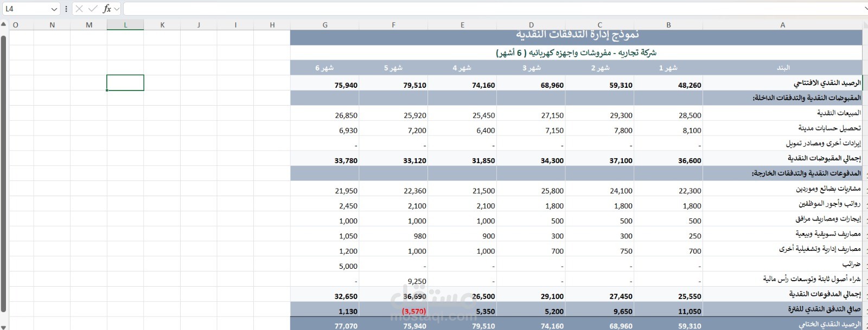This screenshot has height=330, width=868.
Task: Click inside the formula bar input area
Action: coord(493,9)
